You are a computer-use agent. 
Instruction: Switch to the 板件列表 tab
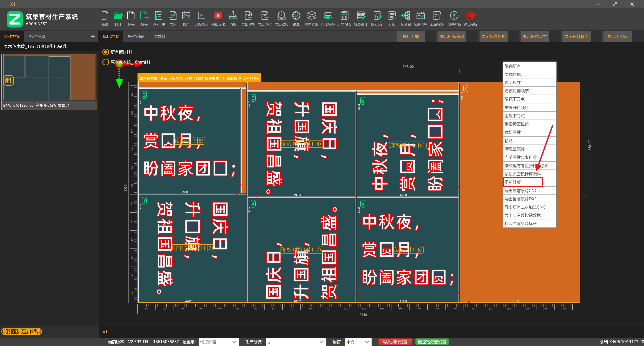click(x=136, y=36)
